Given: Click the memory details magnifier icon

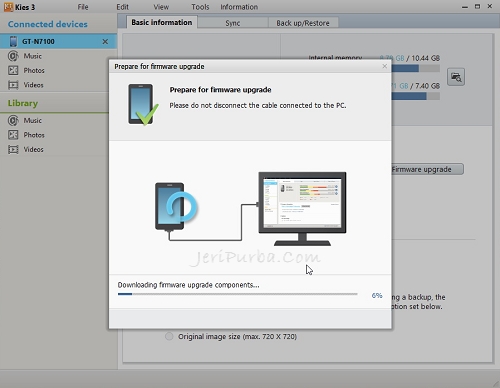Looking at the screenshot, I should coord(456,77).
